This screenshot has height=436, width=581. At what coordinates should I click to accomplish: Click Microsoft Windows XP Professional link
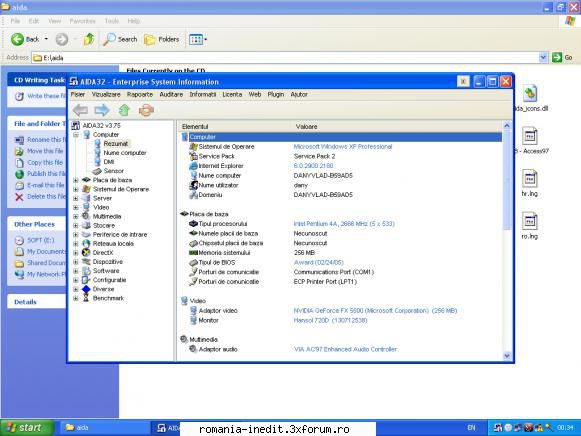[x=343, y=147]
